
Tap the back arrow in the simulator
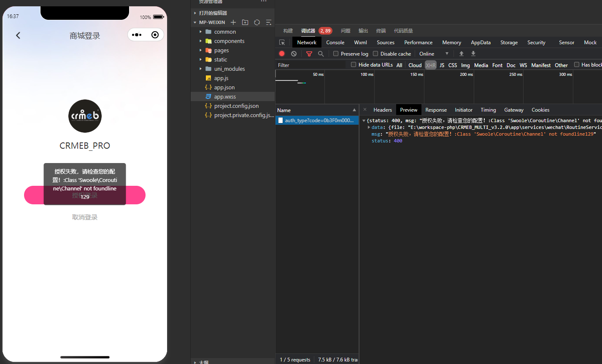pos(18,35)
